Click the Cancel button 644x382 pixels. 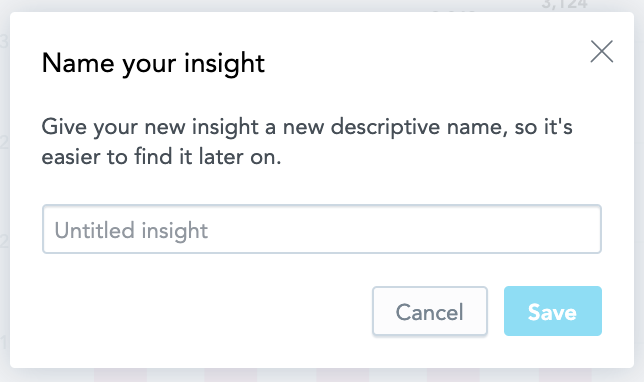(x=430, y=311)
